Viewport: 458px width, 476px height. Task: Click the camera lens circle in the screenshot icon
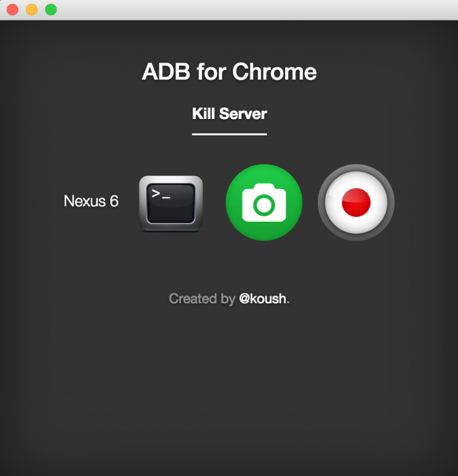[x=264, y=205]
